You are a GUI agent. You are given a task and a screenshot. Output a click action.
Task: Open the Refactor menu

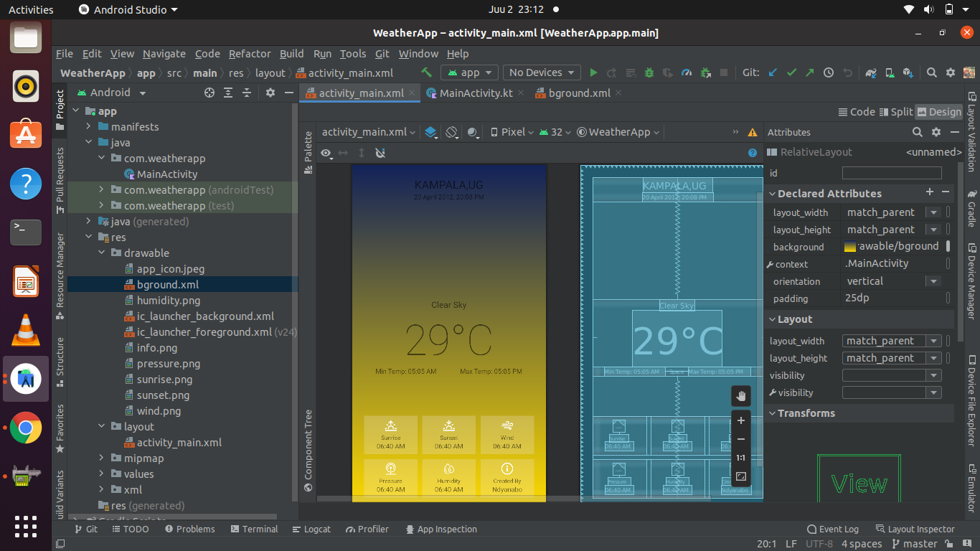(x=250, y=54)
